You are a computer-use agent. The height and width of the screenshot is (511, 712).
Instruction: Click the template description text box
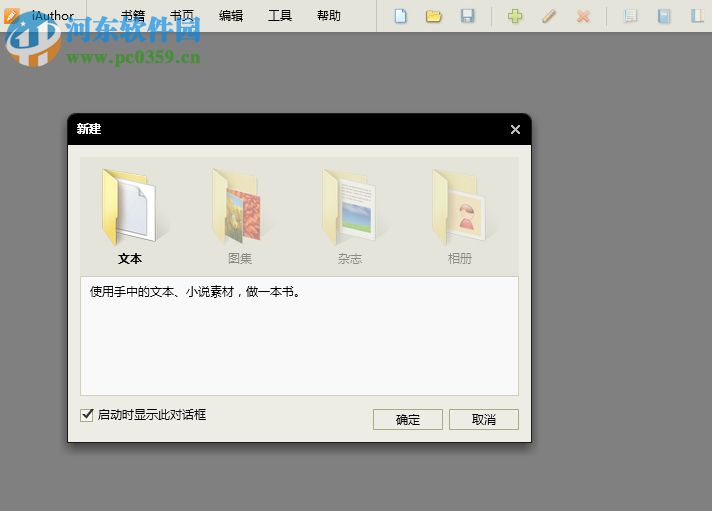click(299, 336)
